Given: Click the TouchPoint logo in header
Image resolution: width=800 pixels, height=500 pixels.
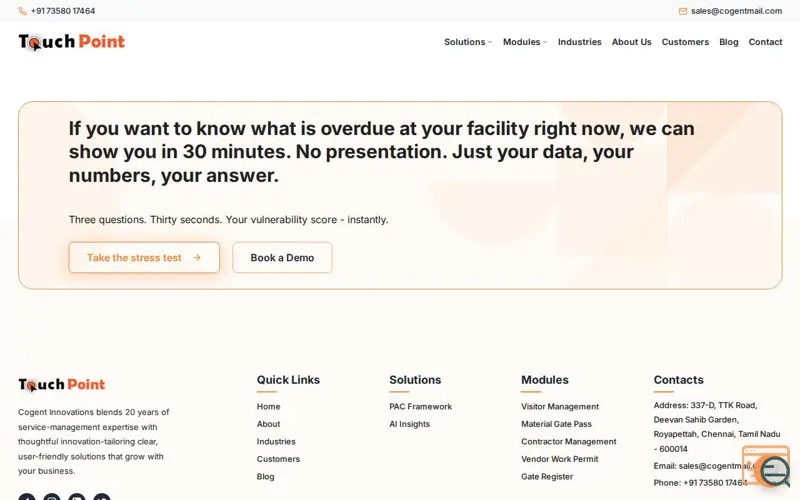Looking at the screenshot, I should click(71, 42).
